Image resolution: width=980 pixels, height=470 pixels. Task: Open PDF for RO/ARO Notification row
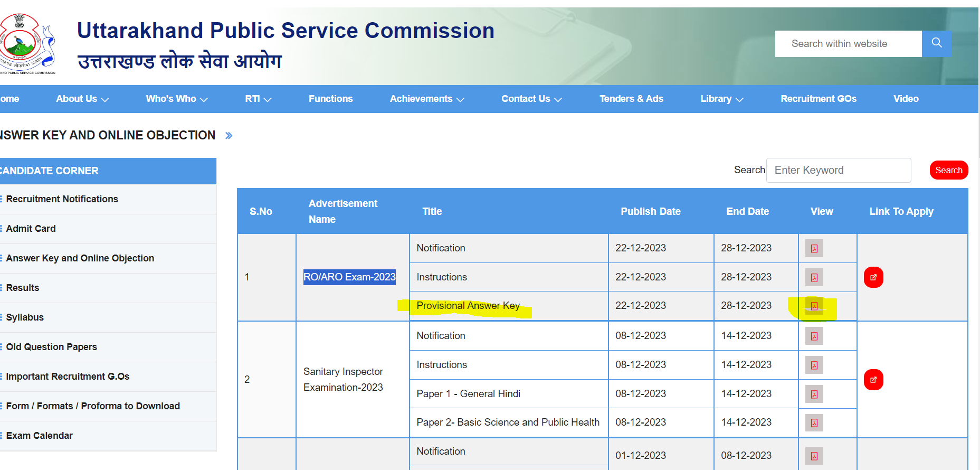814,248
